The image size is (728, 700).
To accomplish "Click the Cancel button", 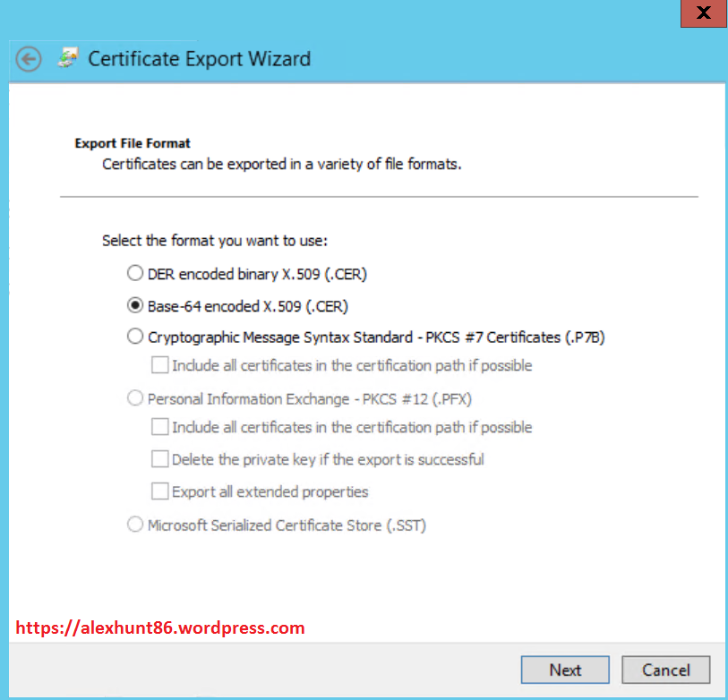I will click(x=665, y=670).
